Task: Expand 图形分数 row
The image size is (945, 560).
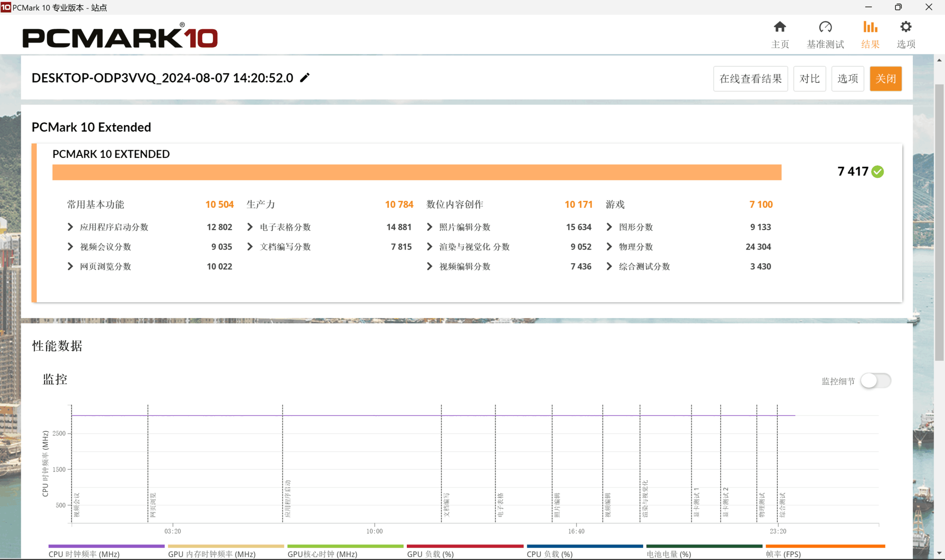Action: (x=609, y=227)
